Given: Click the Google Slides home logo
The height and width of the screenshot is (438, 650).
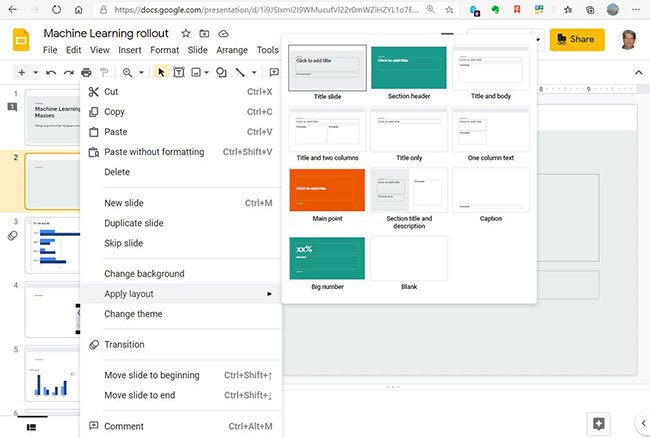Looking at the screenshot, I should 21,40.
